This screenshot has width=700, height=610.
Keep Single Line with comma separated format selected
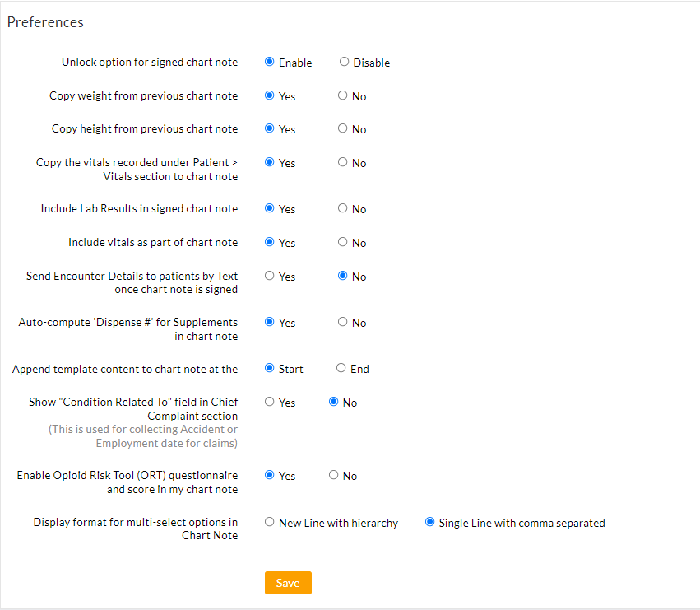pos(429,521)
